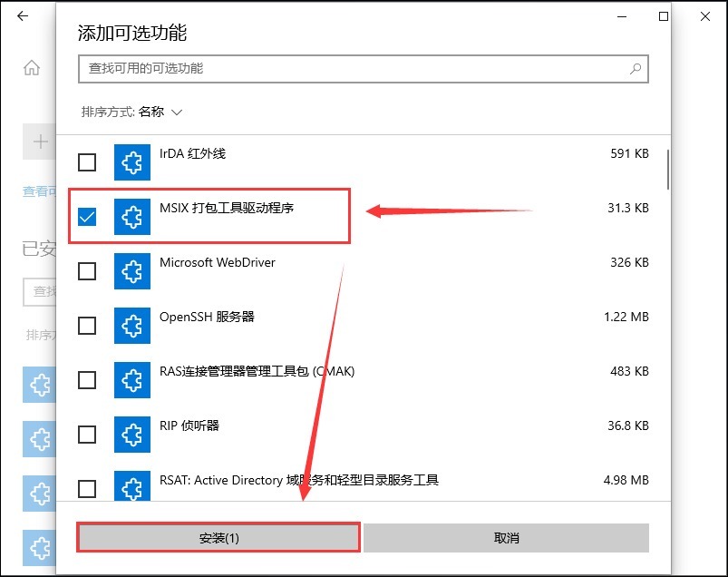
Task: Close the Settings window
Action: (704, 16)
